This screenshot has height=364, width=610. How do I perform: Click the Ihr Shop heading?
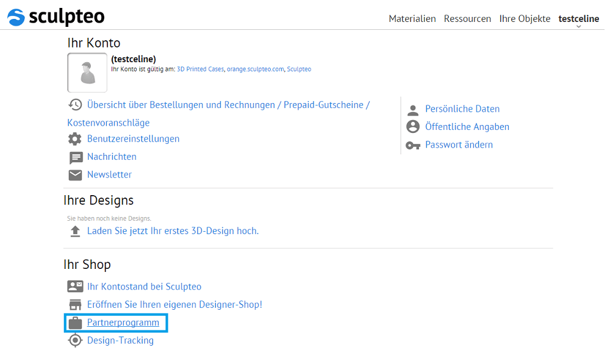[87, 265]
